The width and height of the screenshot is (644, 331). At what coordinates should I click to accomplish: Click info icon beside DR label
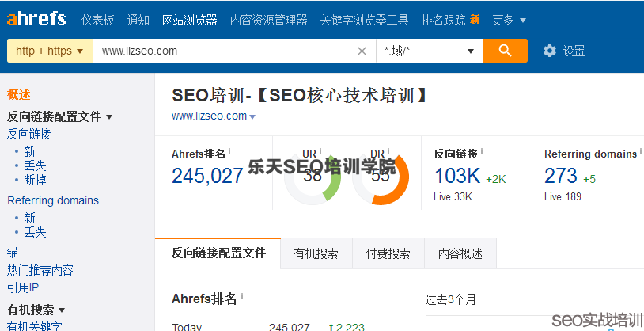click(388, 152)
